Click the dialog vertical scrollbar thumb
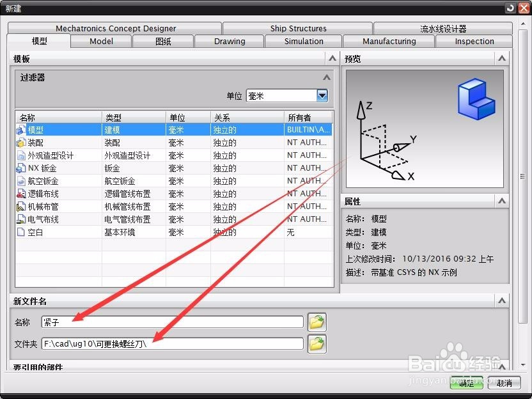 [523, 176]
